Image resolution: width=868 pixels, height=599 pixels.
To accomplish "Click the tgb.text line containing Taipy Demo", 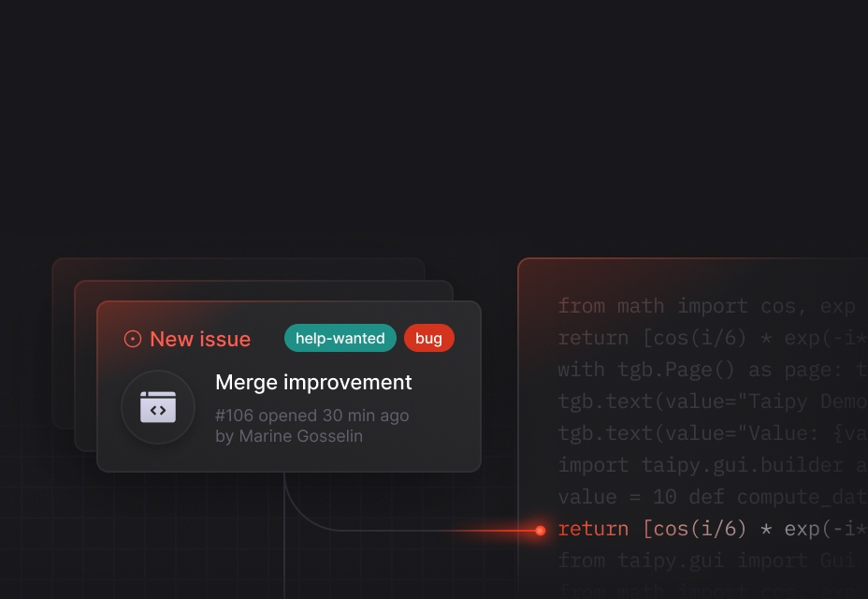I will point(711,402).
